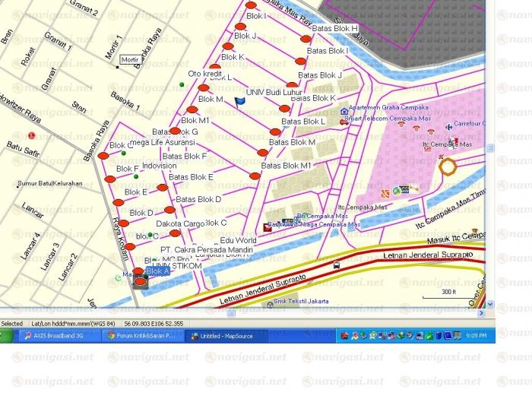Click the system tray clock showing 9:09 PM
The image size is (532, 399).
[x=476, y=335]
